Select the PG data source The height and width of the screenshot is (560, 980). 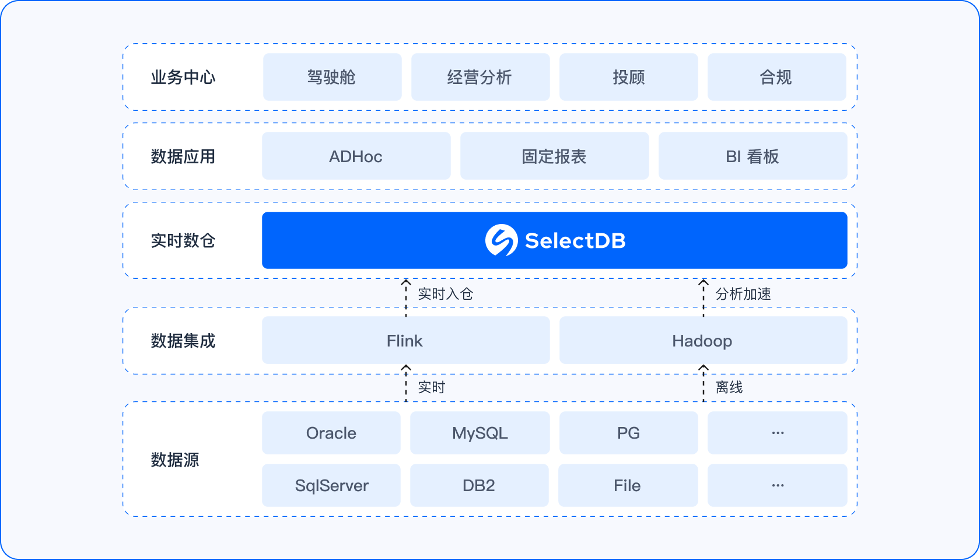pyautogui.click(x=628, y=433)
